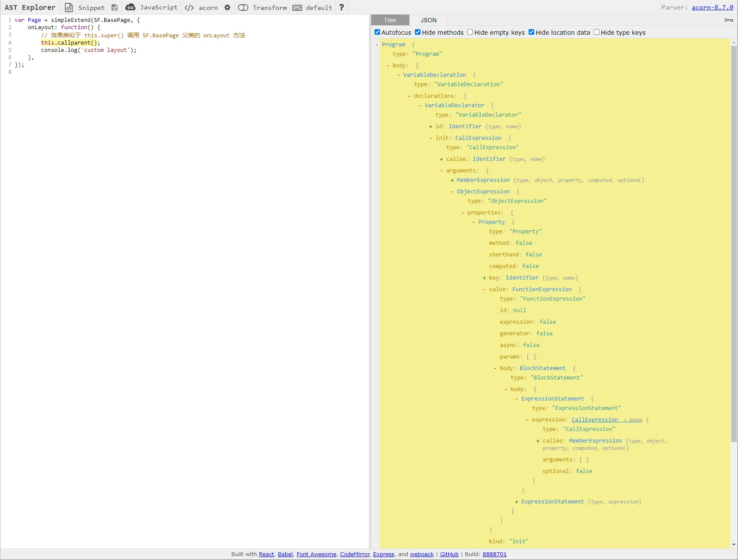The height and width of the screenshot is (560, 738).
Task: Collapse the Program root node
Action: 377,45
